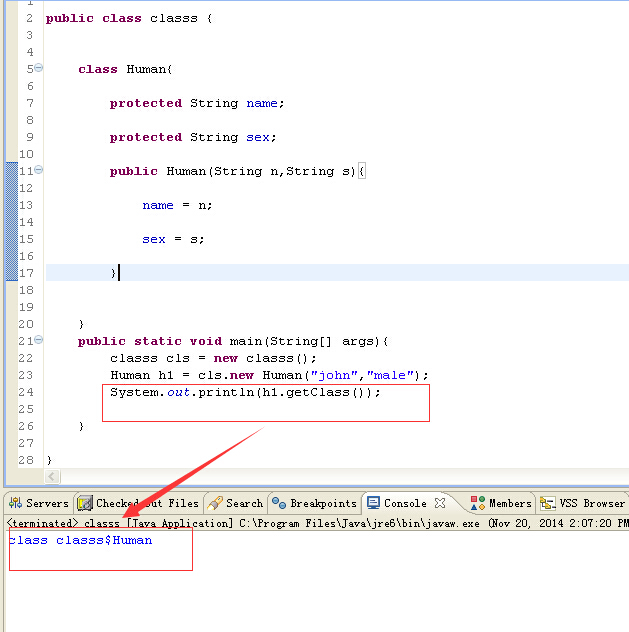Collapse the Human constructor fold at line 11
The width and height of the screenshot is (629, 632).
tap(38, 170)
